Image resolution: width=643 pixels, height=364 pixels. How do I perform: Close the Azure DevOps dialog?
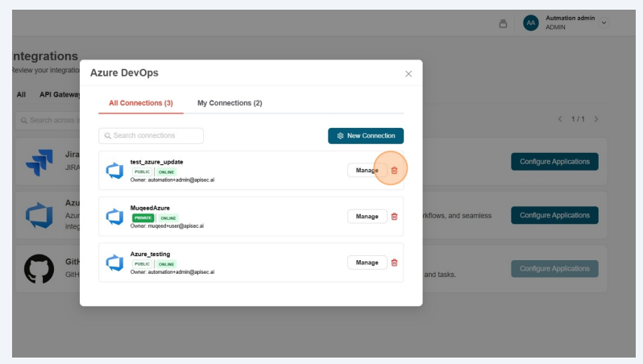point(409,73)
